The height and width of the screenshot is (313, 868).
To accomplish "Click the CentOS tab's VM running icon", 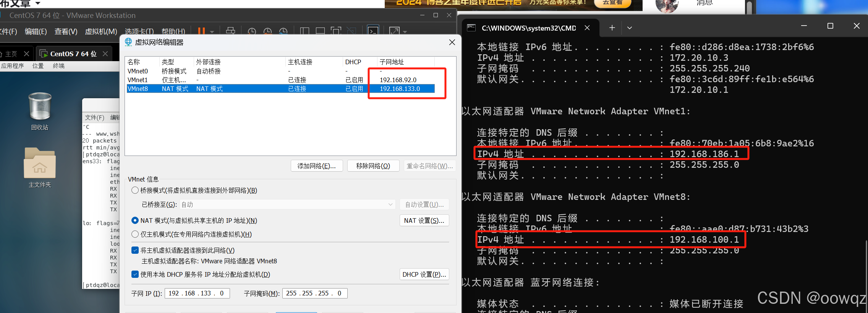I will [x=44, y=54].
